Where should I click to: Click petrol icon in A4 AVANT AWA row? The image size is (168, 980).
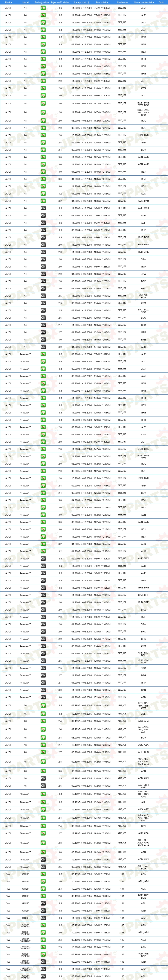tap(43, 435)
